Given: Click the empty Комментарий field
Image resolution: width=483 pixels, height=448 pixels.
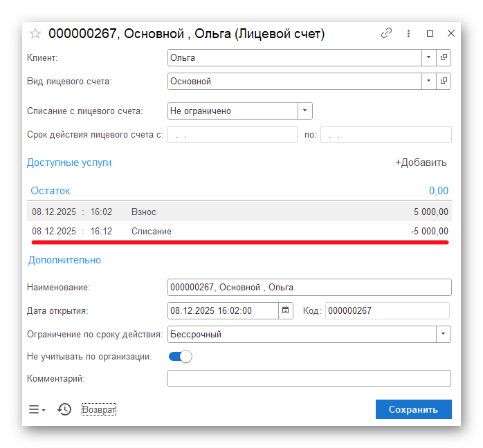Looking at the screenshot, I should coord(309,378).
